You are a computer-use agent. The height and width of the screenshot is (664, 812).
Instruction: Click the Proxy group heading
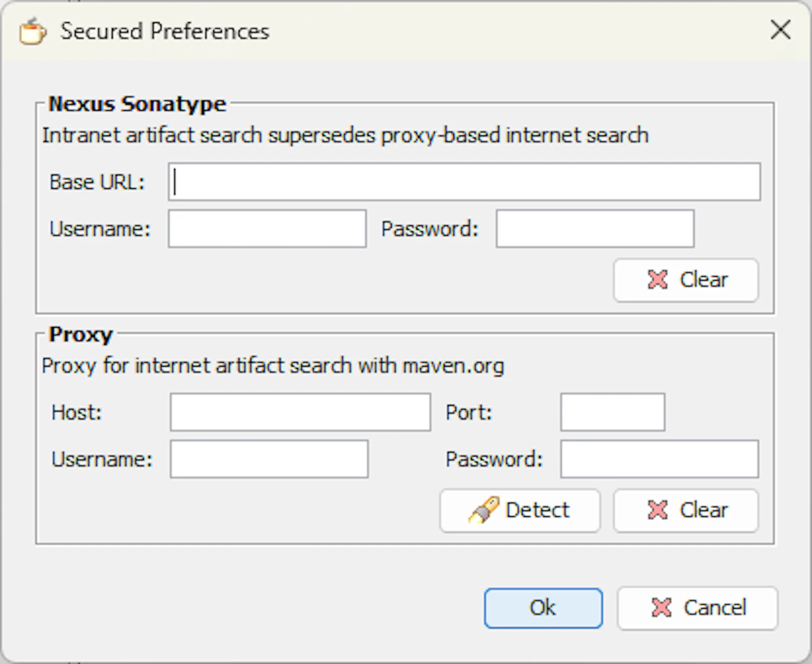coord(81,335)
